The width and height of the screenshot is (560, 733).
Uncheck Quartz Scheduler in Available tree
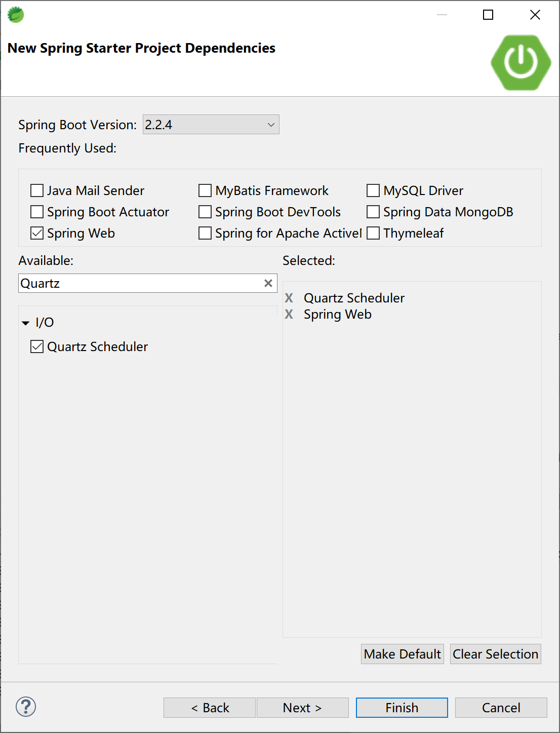(37, 346)
